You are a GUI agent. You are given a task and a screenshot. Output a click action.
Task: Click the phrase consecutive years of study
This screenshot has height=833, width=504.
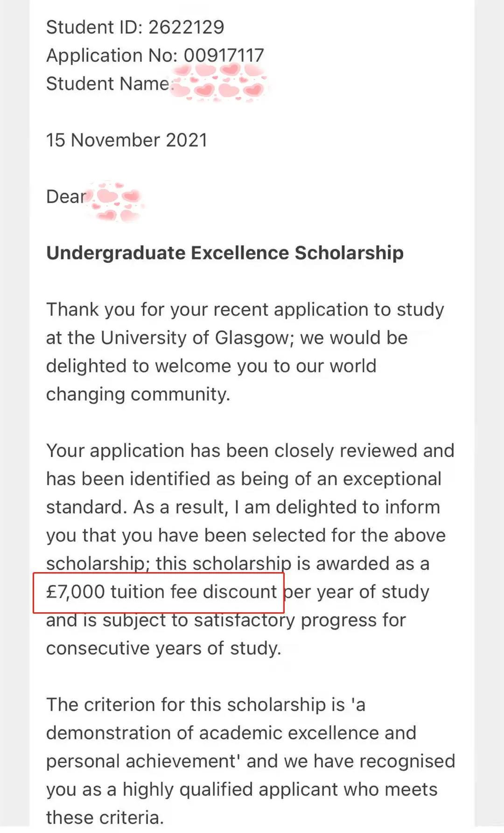(164, 649)
